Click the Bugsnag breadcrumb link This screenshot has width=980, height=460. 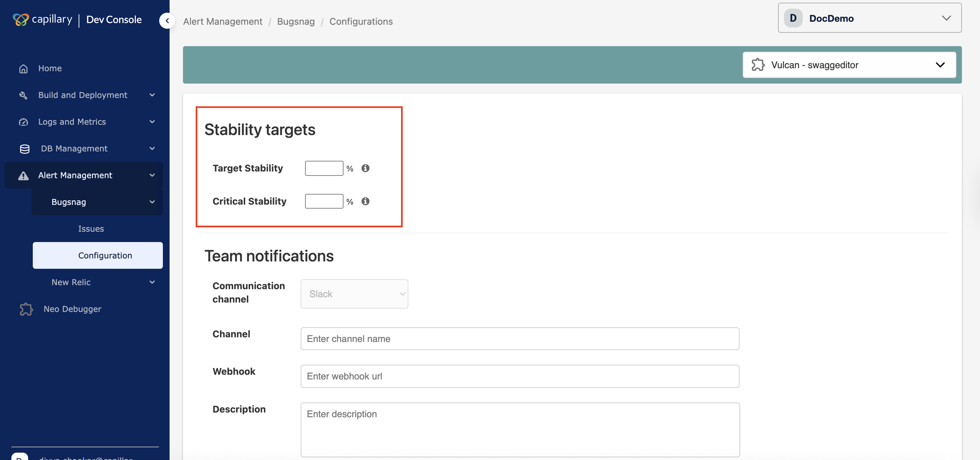tap(296, 22)
